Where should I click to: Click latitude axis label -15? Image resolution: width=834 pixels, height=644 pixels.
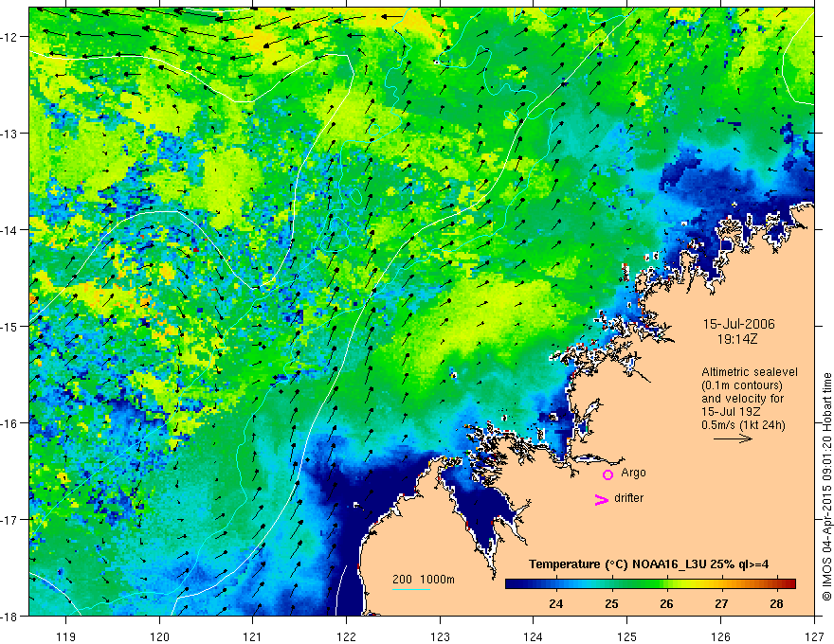pyautogui.click(x=10, y=326)
